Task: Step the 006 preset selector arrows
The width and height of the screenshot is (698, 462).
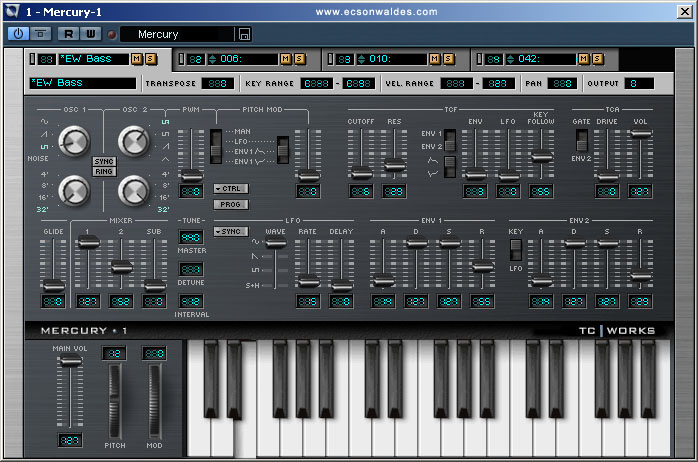Action: (213, 59)
